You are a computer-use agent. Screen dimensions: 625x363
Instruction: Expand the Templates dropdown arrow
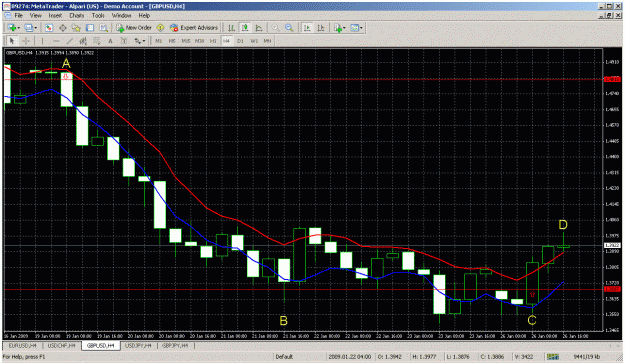(x=361, y=28)
